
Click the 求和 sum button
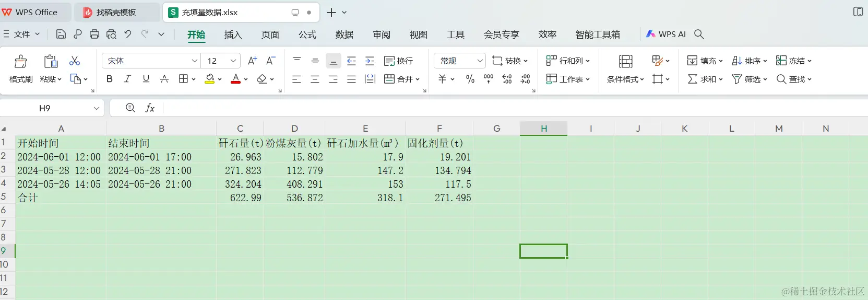click(x=705, y=79)
